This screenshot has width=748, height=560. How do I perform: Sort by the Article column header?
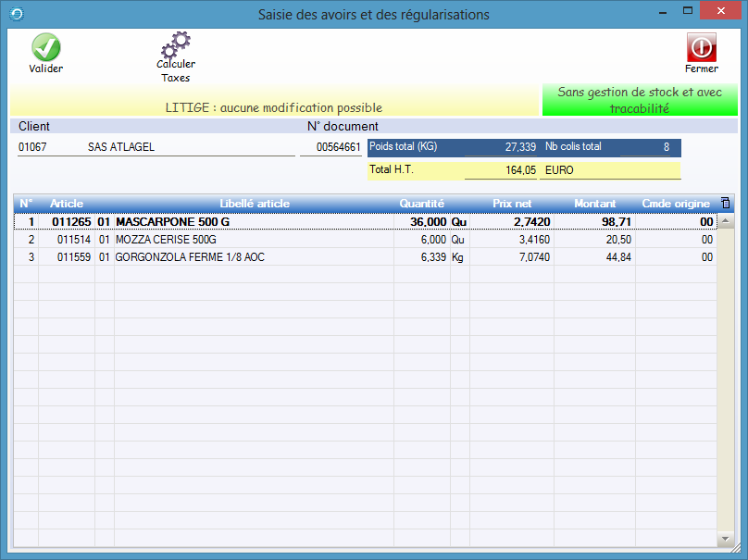pos(67,204)
